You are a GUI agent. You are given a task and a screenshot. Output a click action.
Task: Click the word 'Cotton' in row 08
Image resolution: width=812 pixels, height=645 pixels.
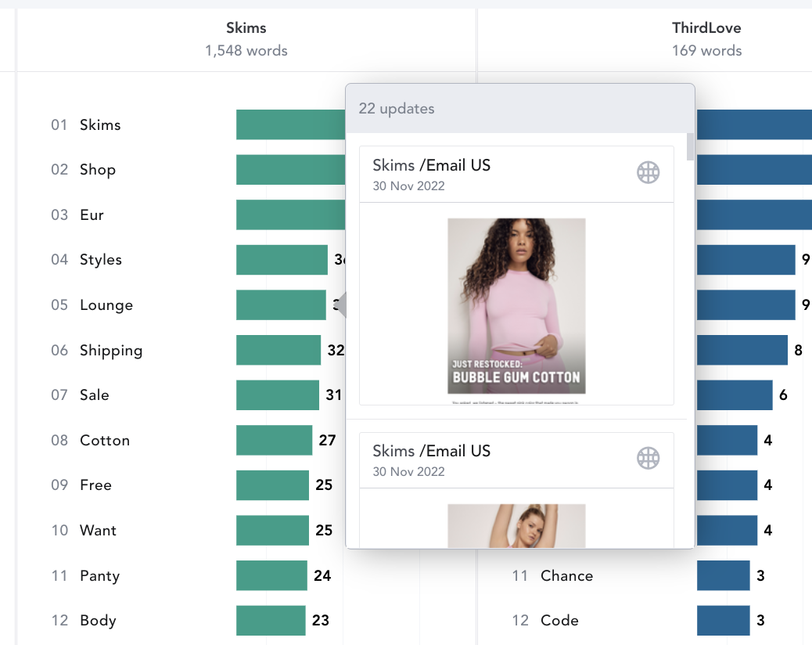105,441
